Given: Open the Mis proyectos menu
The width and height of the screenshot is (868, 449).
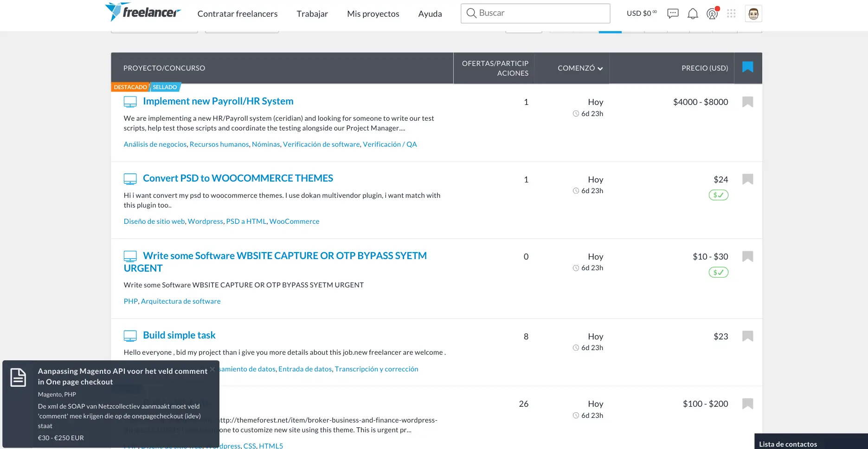Looking at the screenshot, I should coord(373,14).
